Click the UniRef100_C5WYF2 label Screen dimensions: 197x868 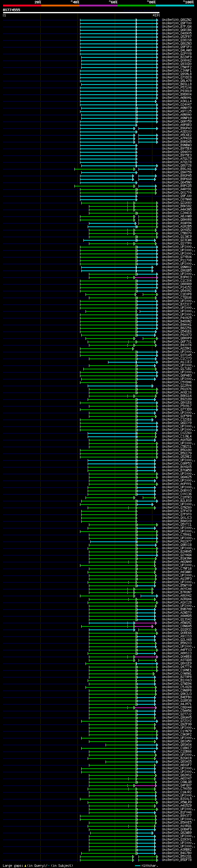coord(177,67)
